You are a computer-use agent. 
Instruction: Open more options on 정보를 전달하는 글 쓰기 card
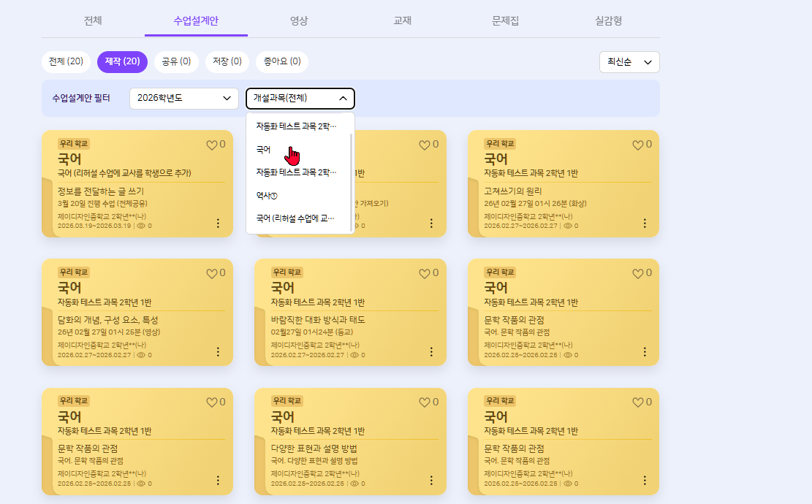(218, 223)
